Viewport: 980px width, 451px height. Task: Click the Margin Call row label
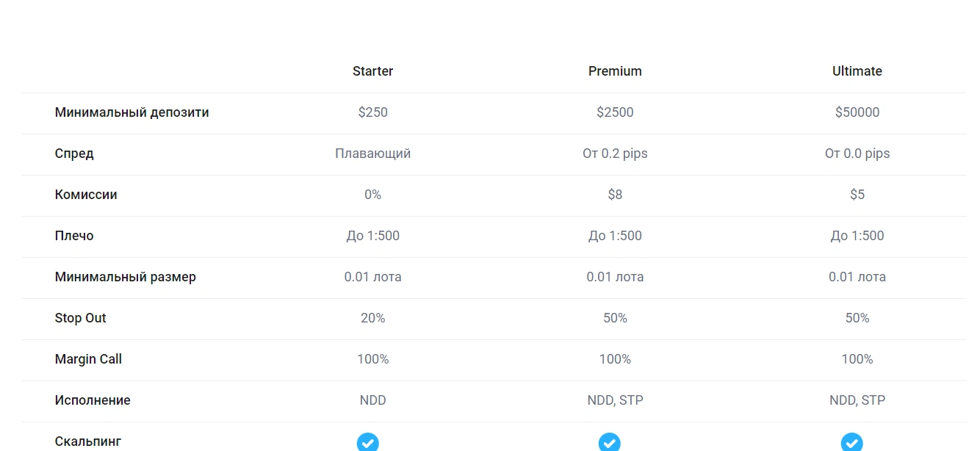coord(88,359)
